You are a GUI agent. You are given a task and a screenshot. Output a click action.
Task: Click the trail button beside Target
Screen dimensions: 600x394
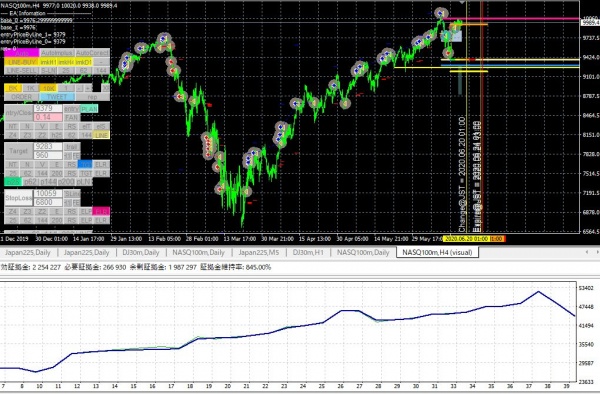pyautogui.click(x=72, y=147)
